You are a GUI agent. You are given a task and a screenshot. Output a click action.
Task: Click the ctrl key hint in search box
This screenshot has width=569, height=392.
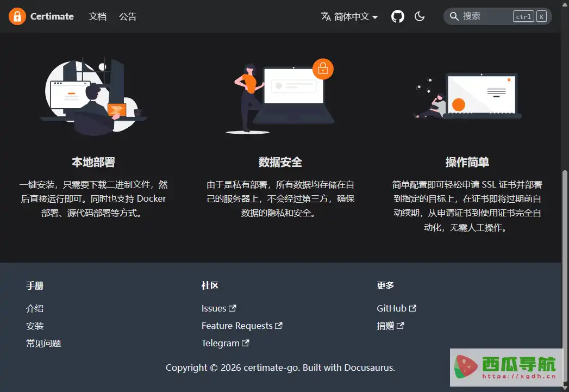pyautogui.click(x=523, y=16)
